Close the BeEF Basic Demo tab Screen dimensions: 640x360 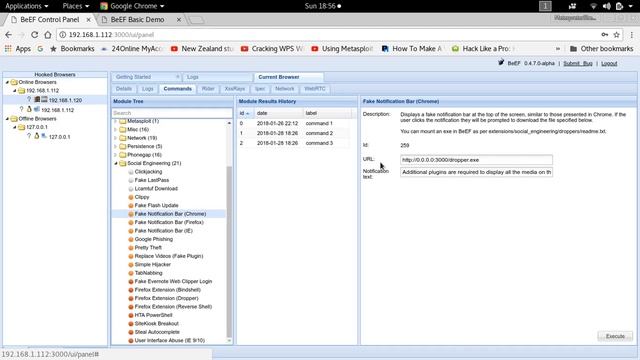pyautogui.click(x=179, y=20)
